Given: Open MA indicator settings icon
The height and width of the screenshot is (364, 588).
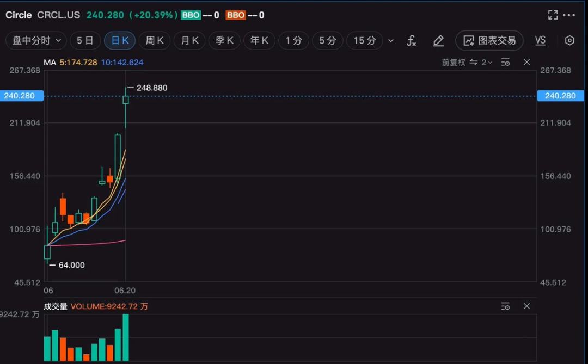Looking at the screenshot, I should click(505, 63).
